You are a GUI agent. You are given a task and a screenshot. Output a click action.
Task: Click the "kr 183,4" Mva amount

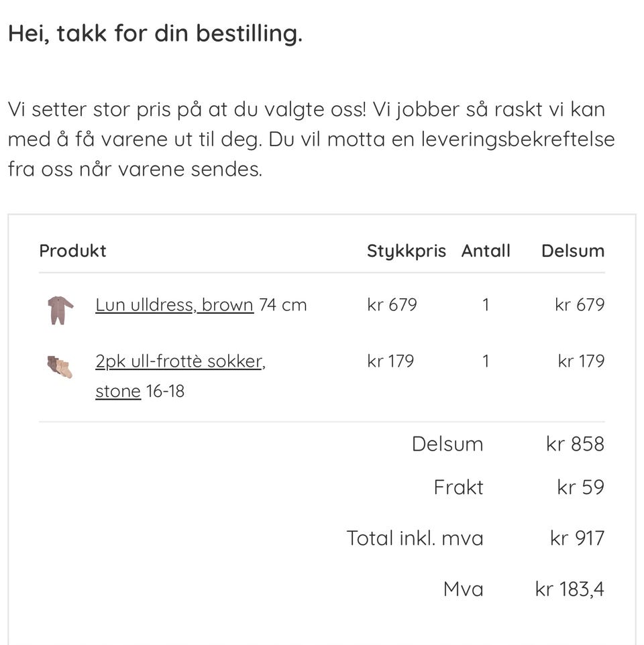tap(570, 589)
